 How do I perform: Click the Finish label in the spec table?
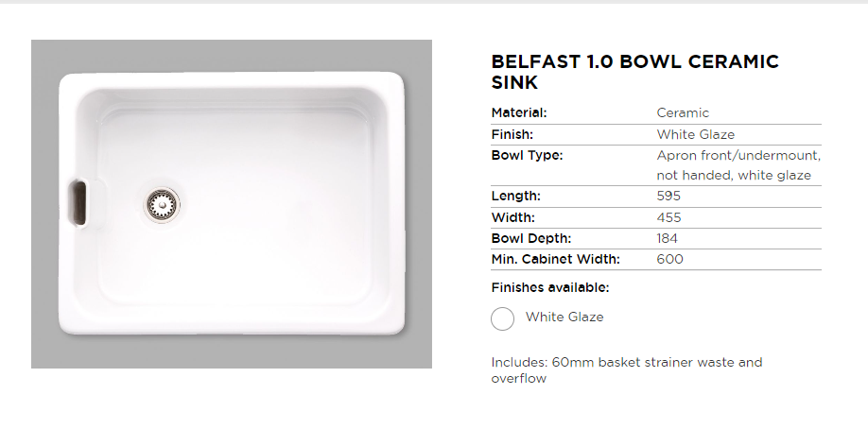click(x=512, y=134)
